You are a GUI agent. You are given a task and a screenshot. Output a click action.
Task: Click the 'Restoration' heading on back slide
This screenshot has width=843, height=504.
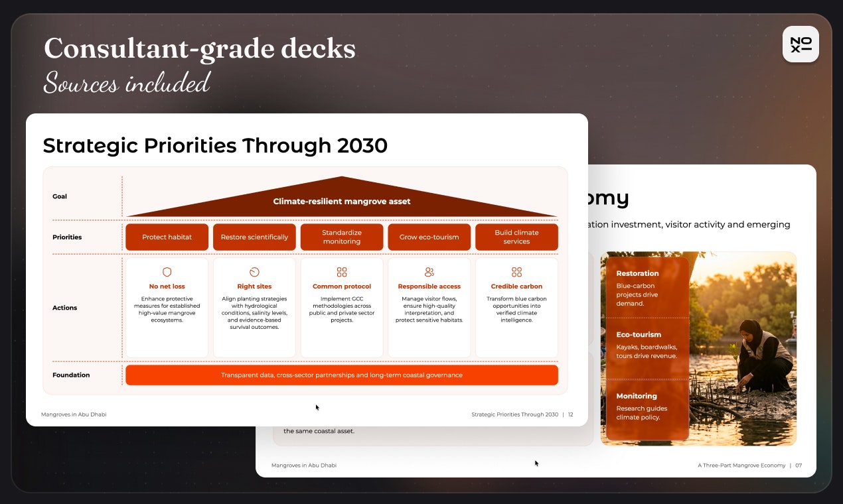[x=637, y=273]
